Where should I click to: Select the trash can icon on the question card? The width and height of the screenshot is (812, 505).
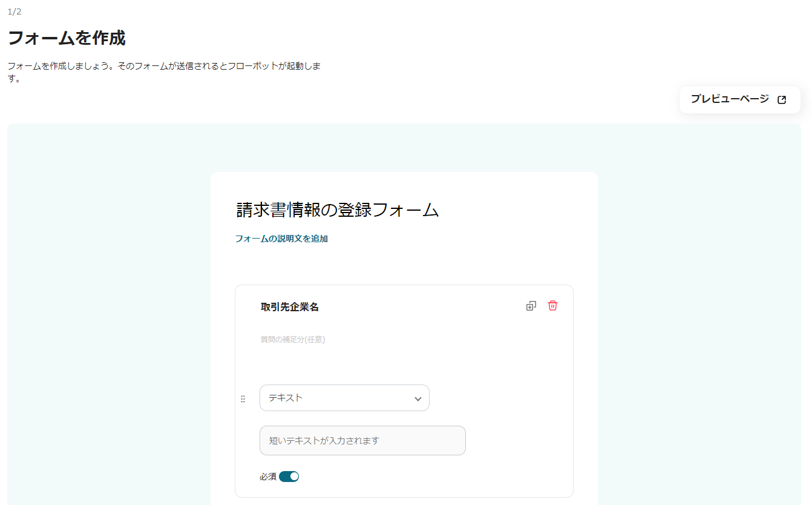click(552, 306)
